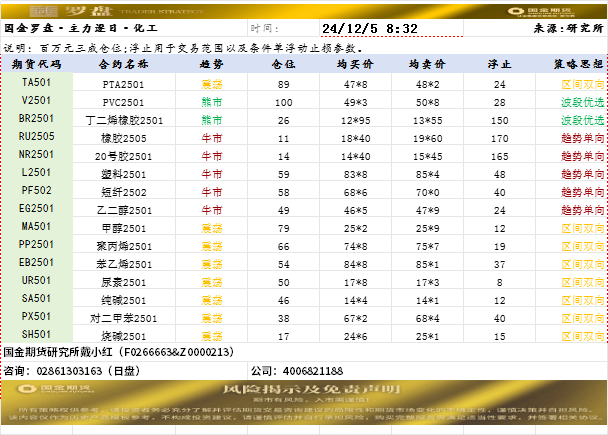This screenshot has width=608, height=435.
Task: Select the 均买价 column header
Action: pos(355,64)
